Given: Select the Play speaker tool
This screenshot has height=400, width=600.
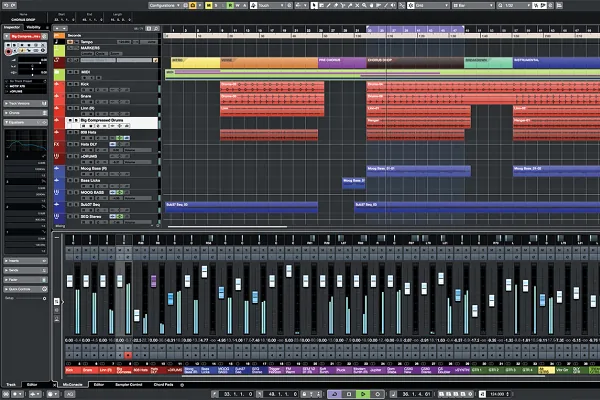Looking at the screenshot, I should point(393,5).
